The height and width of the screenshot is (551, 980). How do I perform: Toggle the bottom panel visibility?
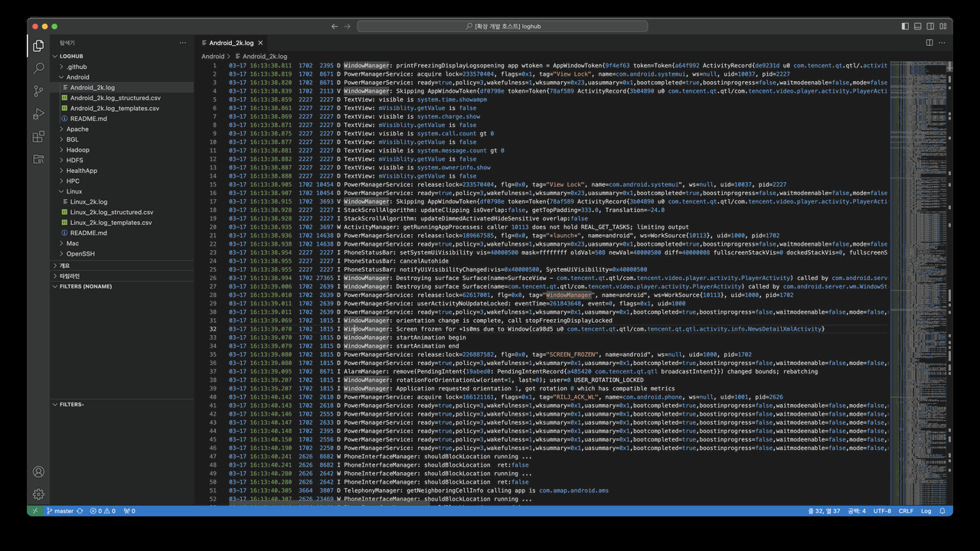point(917,26)
